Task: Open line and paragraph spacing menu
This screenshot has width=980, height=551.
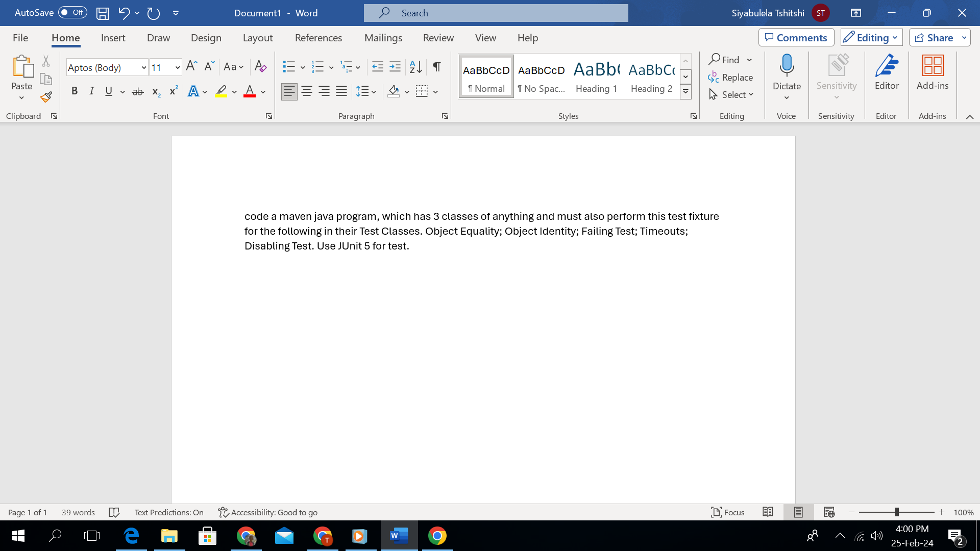Action: 366,92
